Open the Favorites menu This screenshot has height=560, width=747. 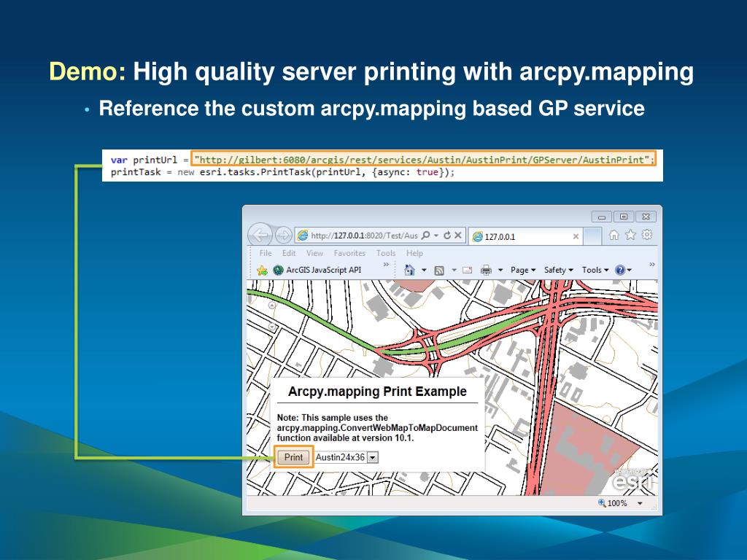(349, 253)
